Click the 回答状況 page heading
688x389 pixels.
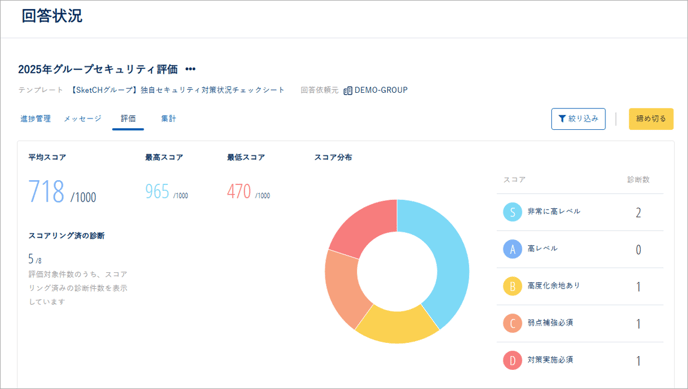click(52, 16)
